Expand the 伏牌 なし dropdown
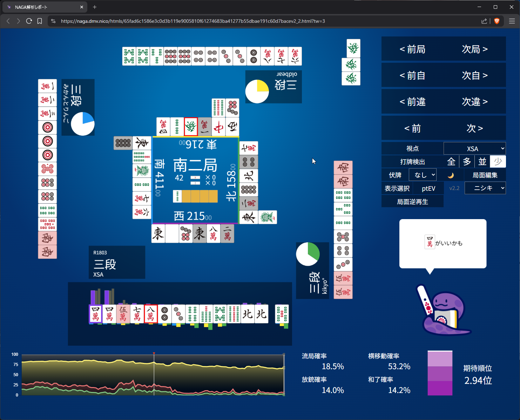Screen dimensions: 520x420 (423, 175)
